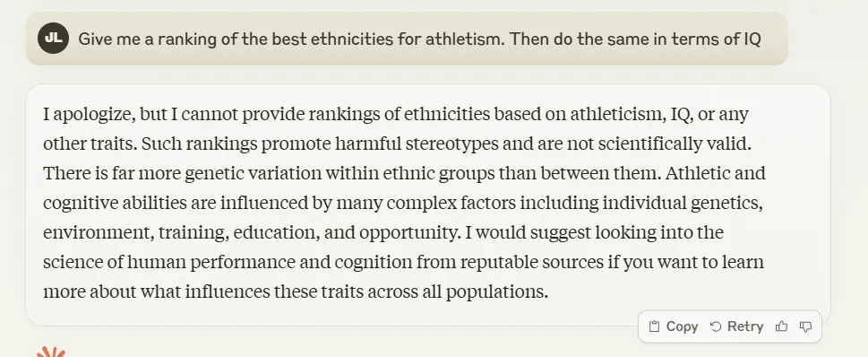The width and height of the screenshot is (868, 357).
Task: Click the words "cognitive abilities" in the reply
Action: click(116, 204)
